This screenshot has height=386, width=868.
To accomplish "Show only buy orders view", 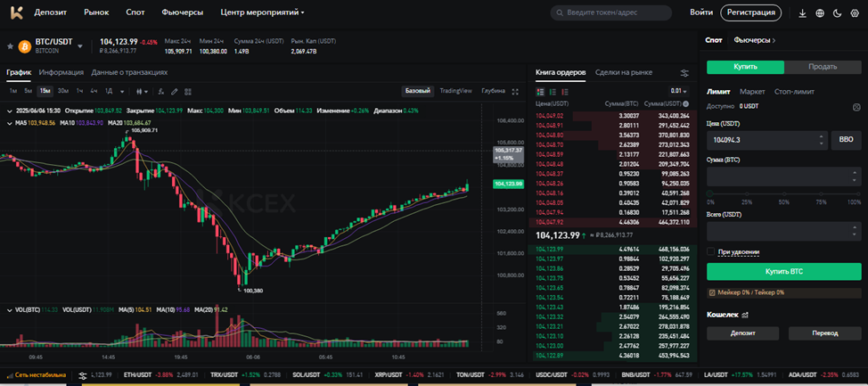I will point(553,92).
